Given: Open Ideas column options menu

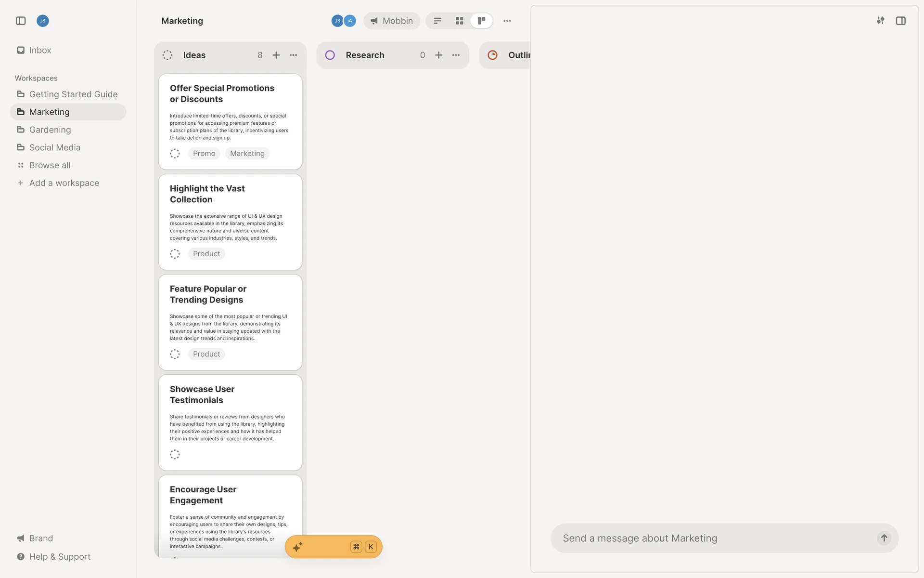Looking at the screenshot, I should (294, 55).
